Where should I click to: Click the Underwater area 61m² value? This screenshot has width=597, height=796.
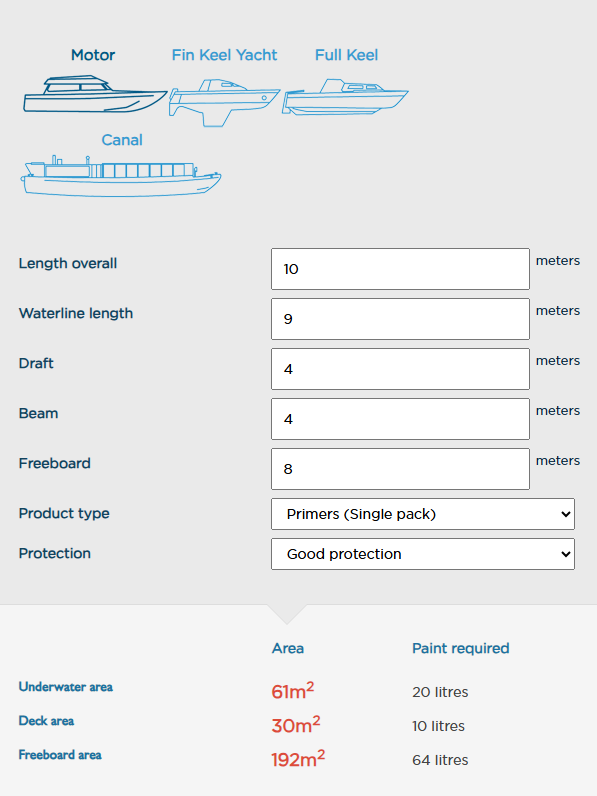pyautogui.click(x=293, y=691)
